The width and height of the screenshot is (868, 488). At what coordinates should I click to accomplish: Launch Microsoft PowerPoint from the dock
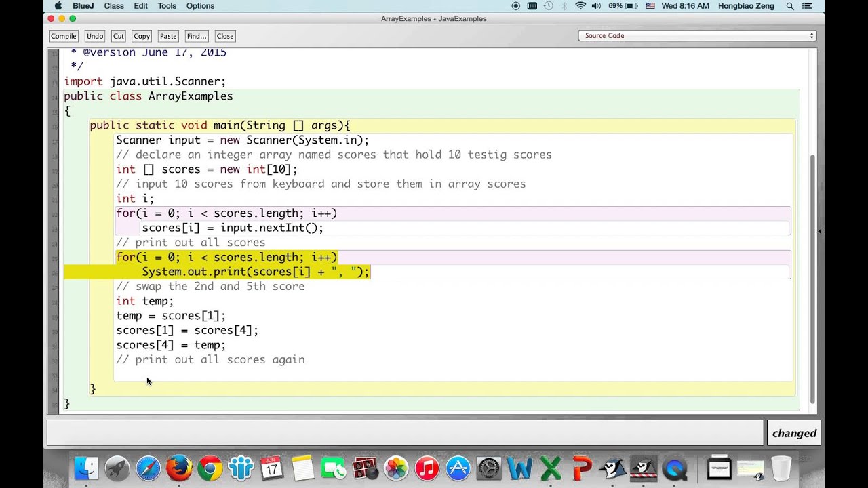click(x=582, y=468)
